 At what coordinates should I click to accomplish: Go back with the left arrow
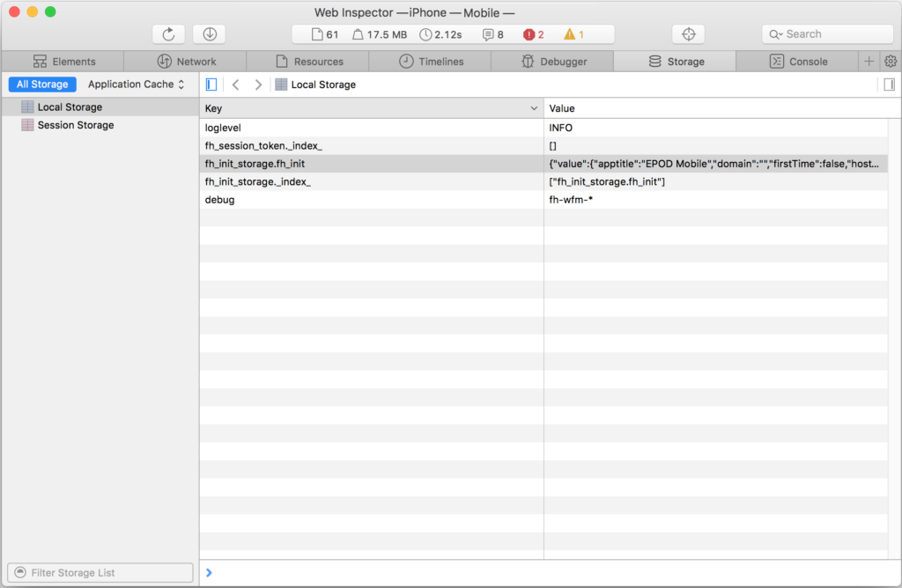(x=236, y=85)
